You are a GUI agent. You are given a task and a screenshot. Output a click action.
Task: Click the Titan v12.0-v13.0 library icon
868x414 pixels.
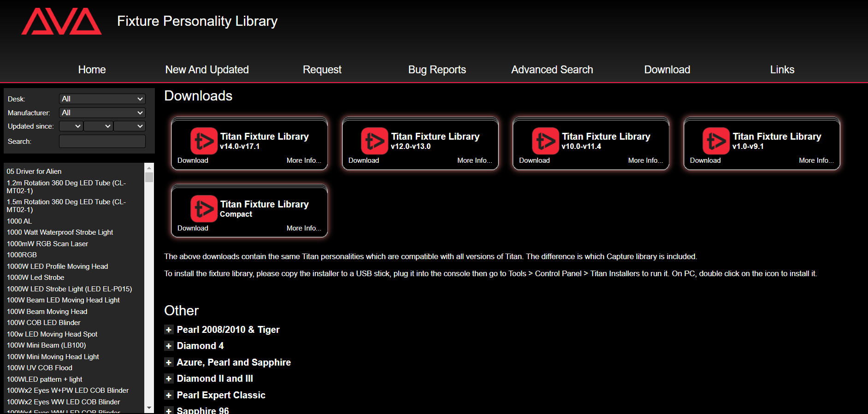(x=374, y=141)
